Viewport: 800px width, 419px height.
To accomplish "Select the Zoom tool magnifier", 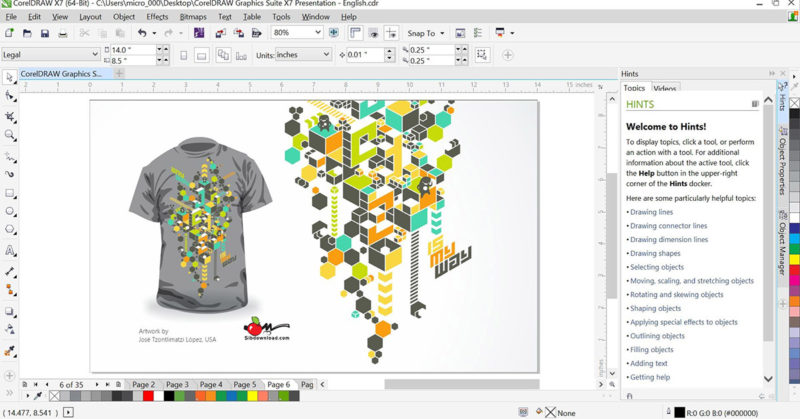I will [x=9, y=135].
